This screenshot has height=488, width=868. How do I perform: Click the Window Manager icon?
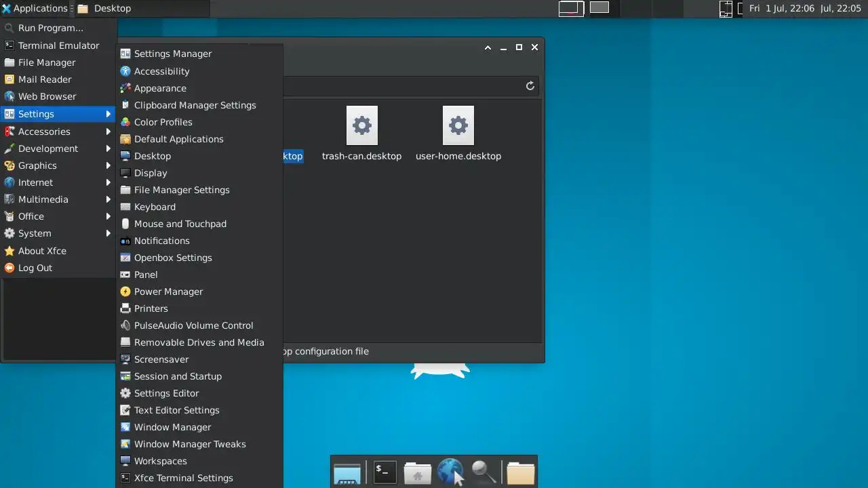[125, 427]
